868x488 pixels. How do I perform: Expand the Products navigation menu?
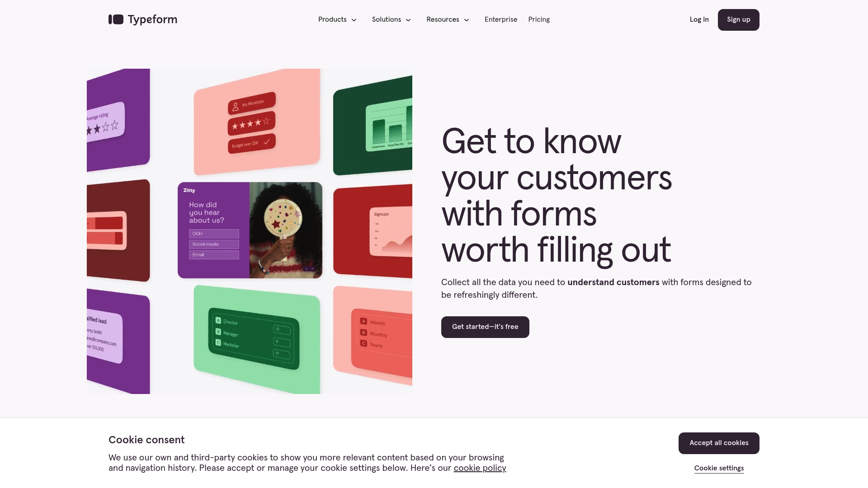[x=337, y=20]
